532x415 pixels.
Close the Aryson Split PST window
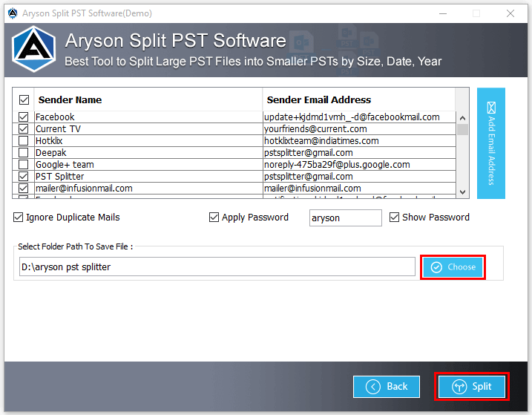pyautogui.click(x=510, y=13)
